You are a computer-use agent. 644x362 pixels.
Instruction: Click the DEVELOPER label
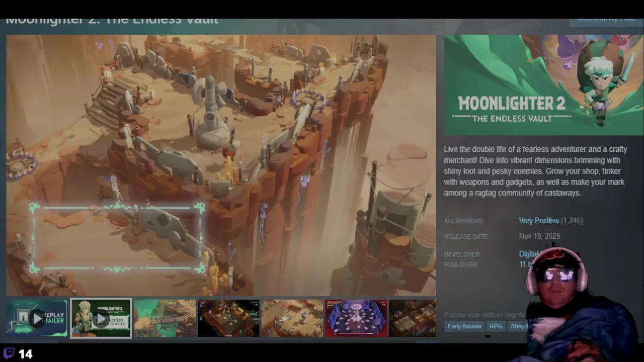pos(462,254)
